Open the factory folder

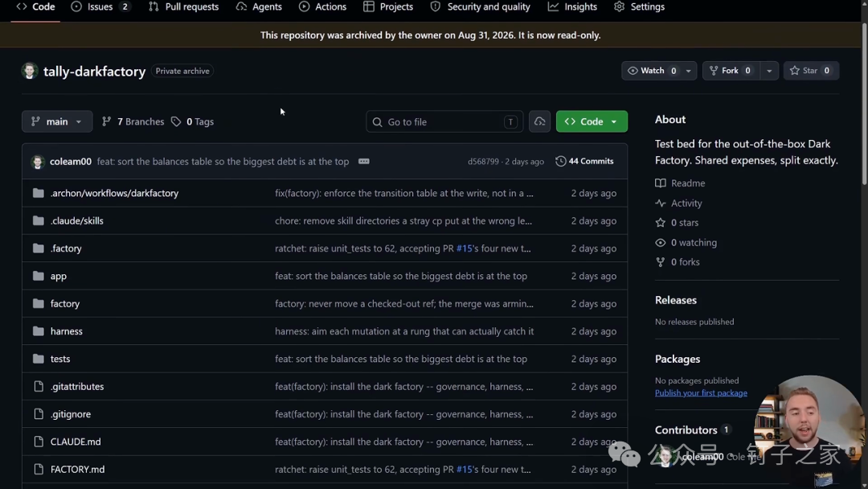[65, 303]
